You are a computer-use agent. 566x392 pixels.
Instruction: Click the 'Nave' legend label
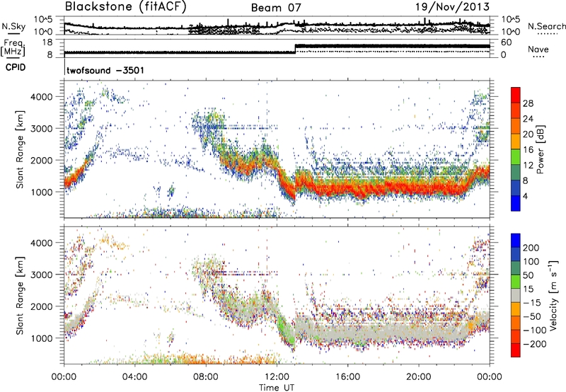538,50
